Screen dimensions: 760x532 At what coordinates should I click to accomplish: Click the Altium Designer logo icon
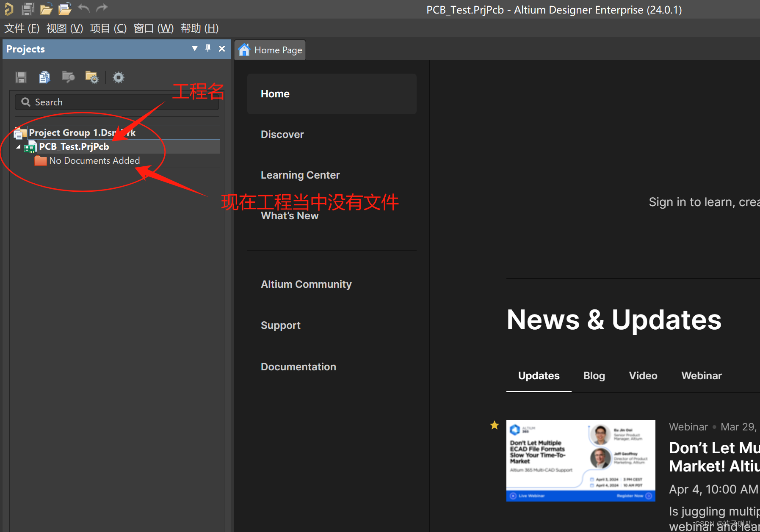pos(8,9)
